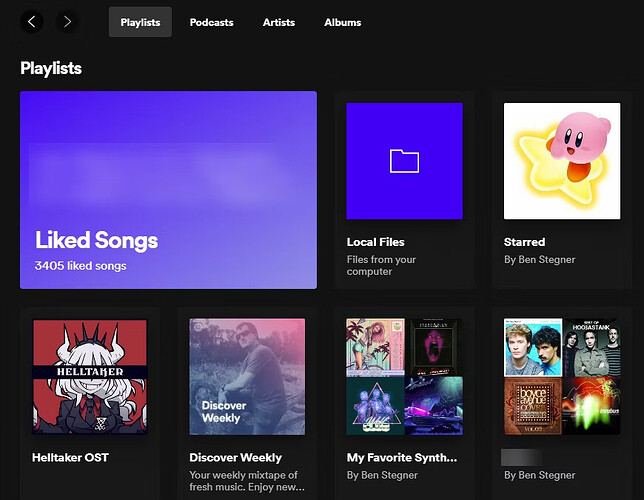Image resolution: width=644 pixels, height=500 pixels.
Task: Open the Liked Songs card
Action: (x=168, y=190)
